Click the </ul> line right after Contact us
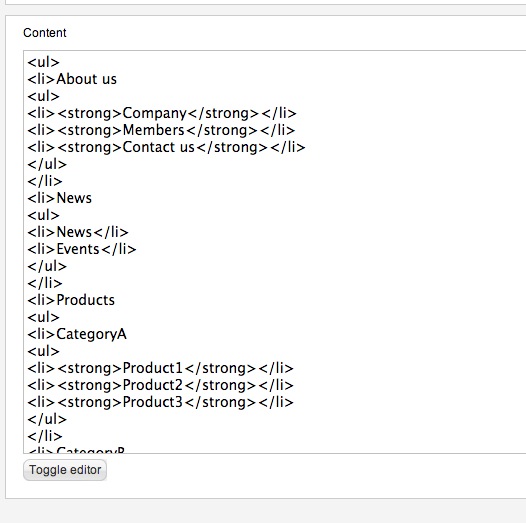The height and width of the screenshot is (523, 526). point(47,164)
